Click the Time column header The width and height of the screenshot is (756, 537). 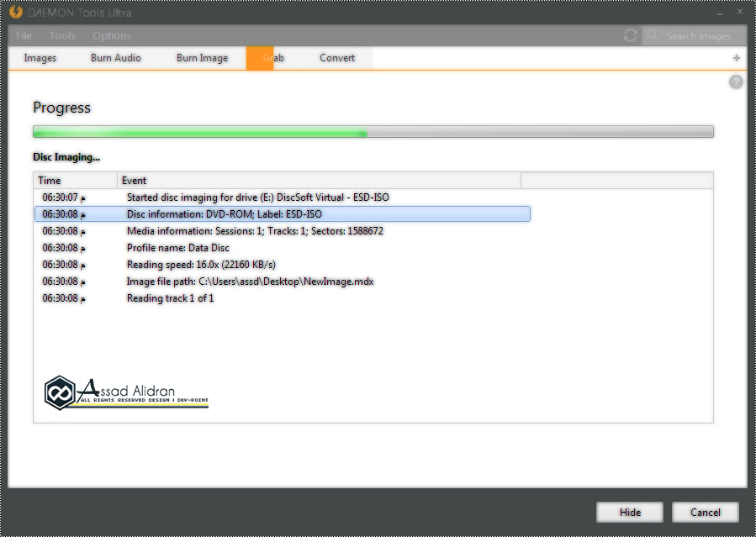point(75,181)
